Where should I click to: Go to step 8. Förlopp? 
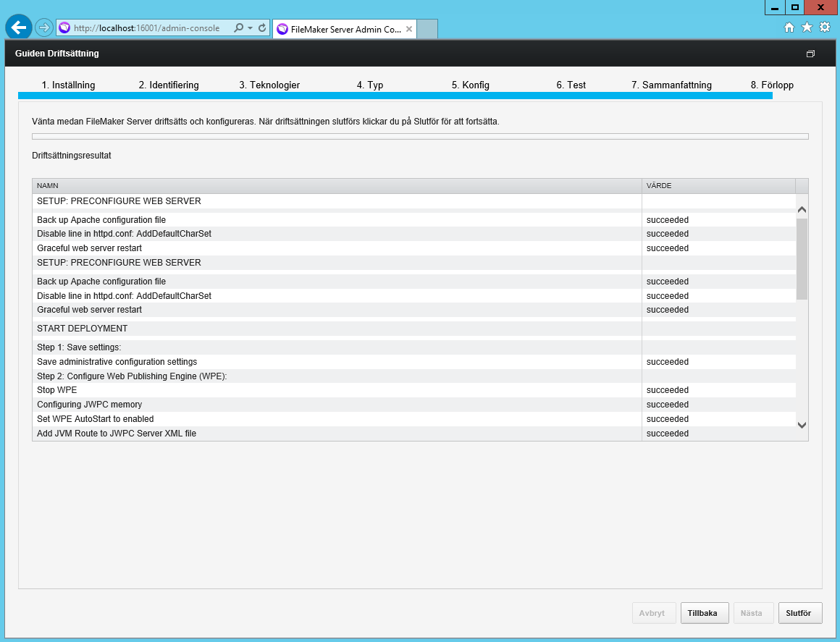tap(772, 85)
